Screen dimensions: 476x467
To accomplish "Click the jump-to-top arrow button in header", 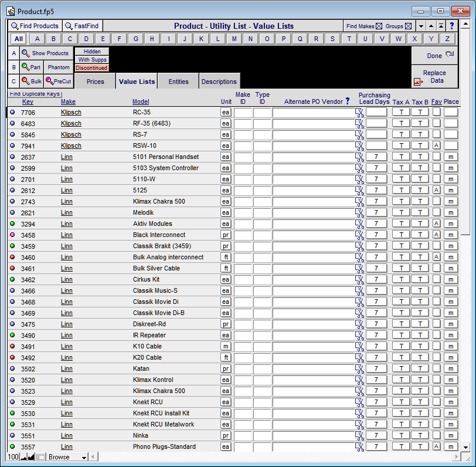I will 441,26.
